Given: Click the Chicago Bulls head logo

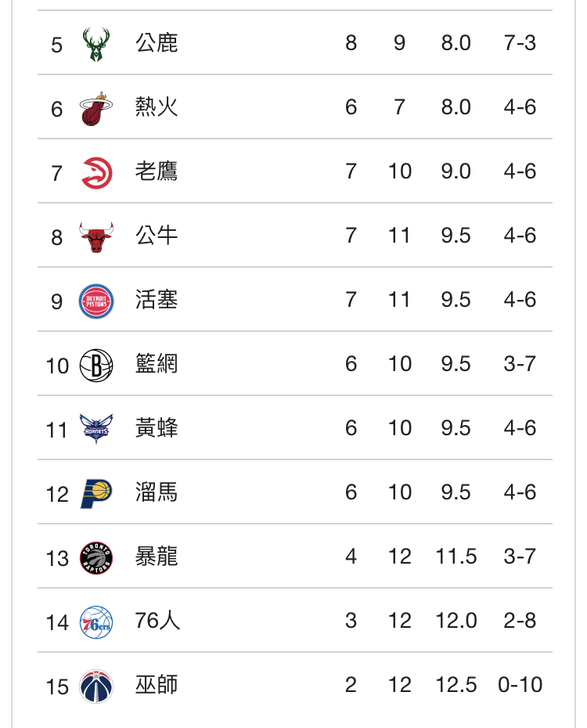Looking at the screenshot, I should tap(96, 237).
